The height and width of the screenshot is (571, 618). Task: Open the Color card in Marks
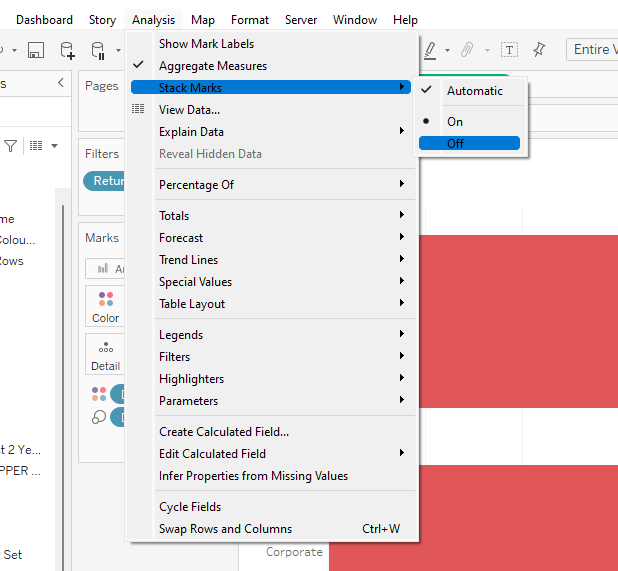[x=105, y=306]
